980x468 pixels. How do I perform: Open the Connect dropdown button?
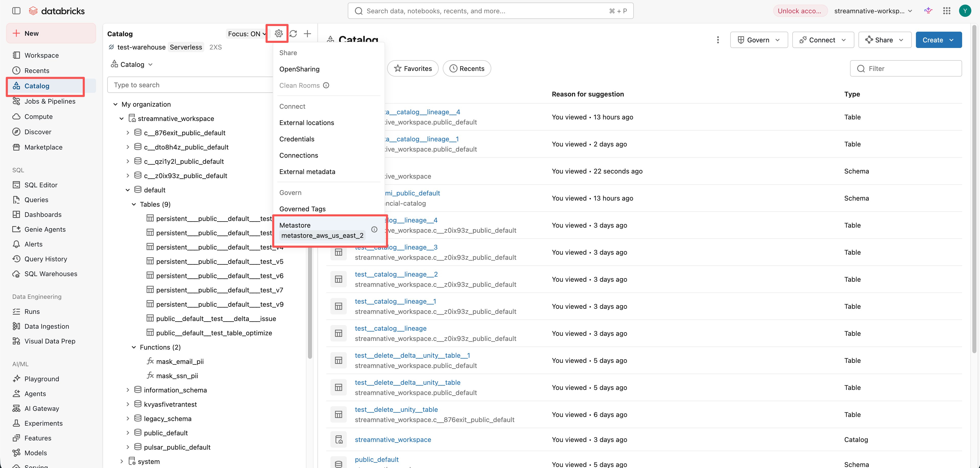click(823, 40)
